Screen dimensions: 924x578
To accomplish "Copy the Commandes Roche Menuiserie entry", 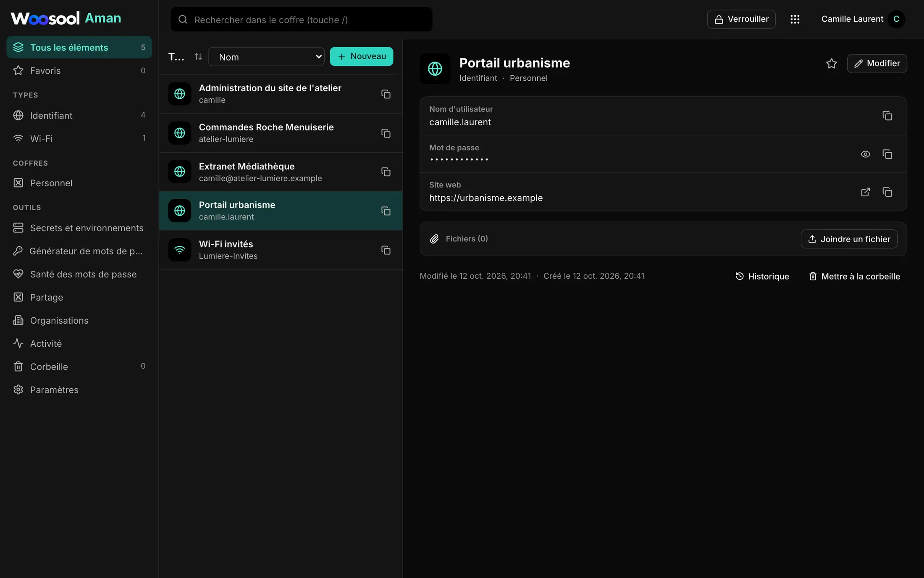I will click(386, 133).
